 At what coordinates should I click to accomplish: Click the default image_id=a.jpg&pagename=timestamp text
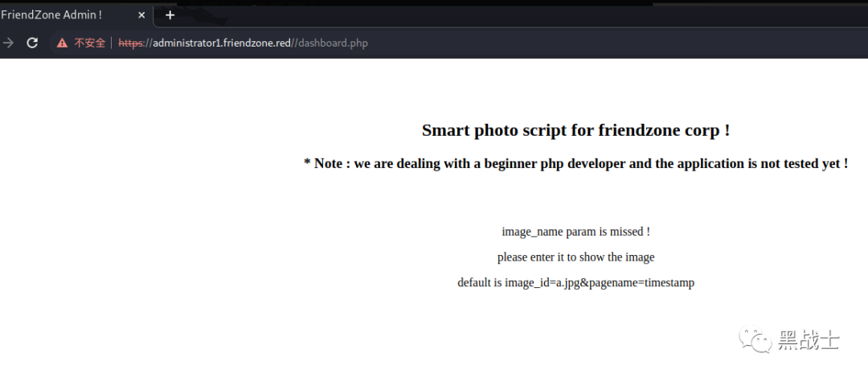pyautogui.click(x=575, y=283)
